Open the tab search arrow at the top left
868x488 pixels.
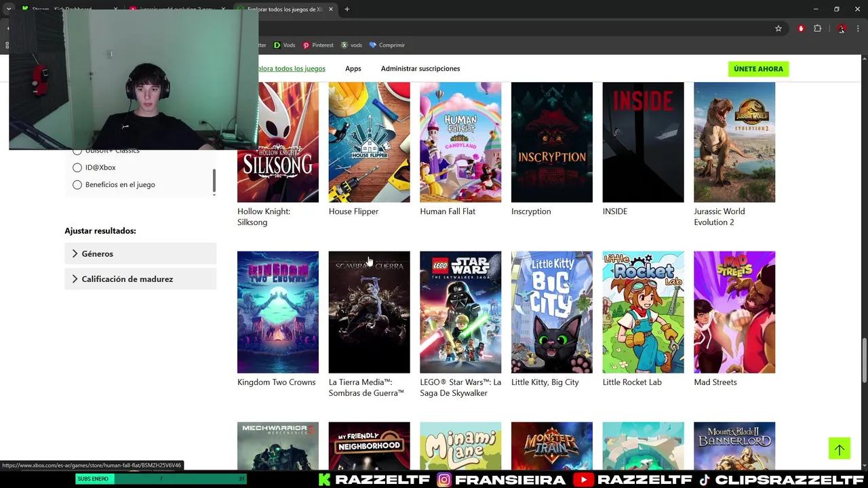click(9, 9)
